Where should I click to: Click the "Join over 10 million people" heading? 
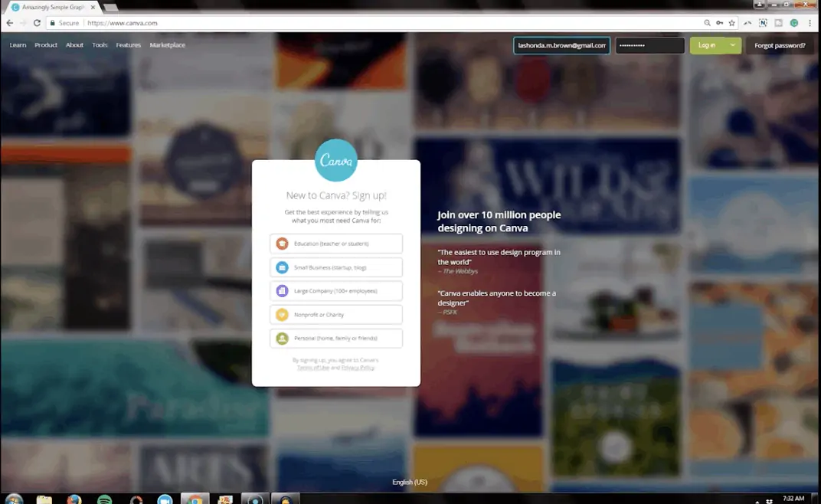pyautogui.click(x=499, y=221)
